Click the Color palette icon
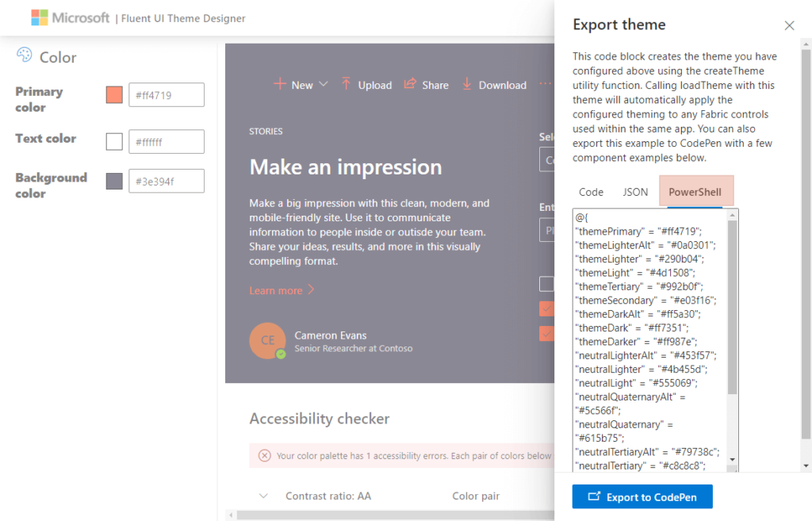Image resolution: width=812 pixels, height=521 pixels. click(x=25, y=55)
